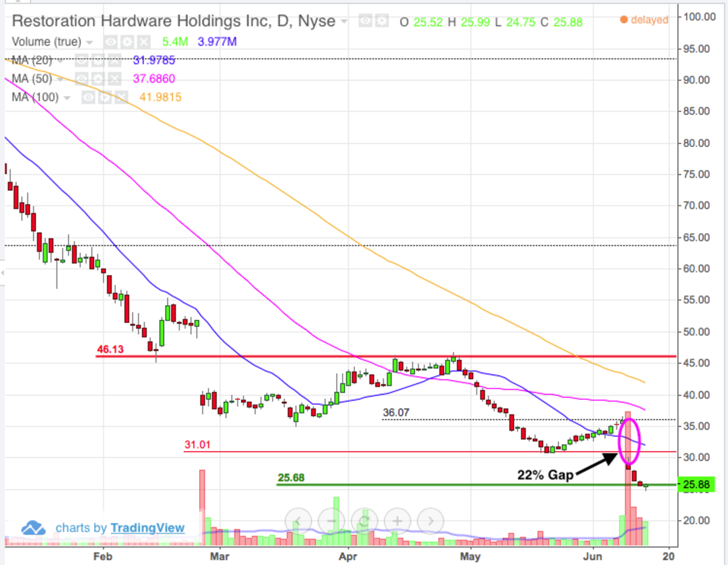Click the 24.75 low price value
The height and width of the screenshot is (565, 728).
click(x=522, y=21)
